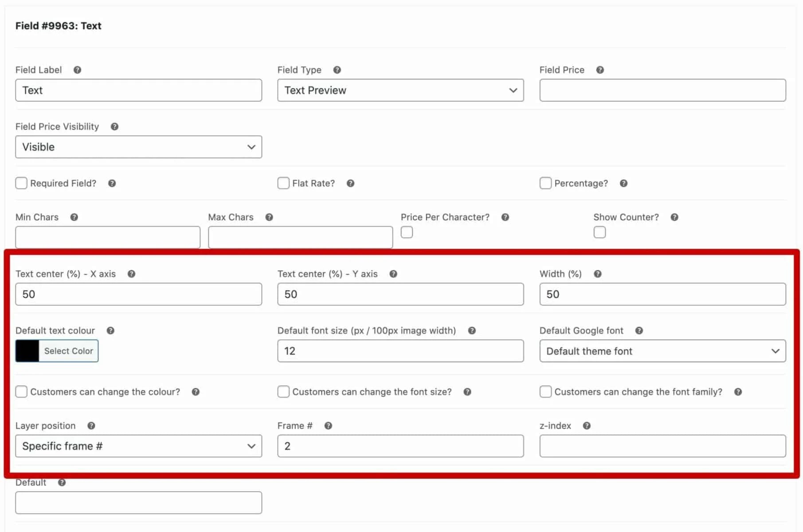Change Field Price Visibility selection
803x532 pixels.
pos(138,147)
